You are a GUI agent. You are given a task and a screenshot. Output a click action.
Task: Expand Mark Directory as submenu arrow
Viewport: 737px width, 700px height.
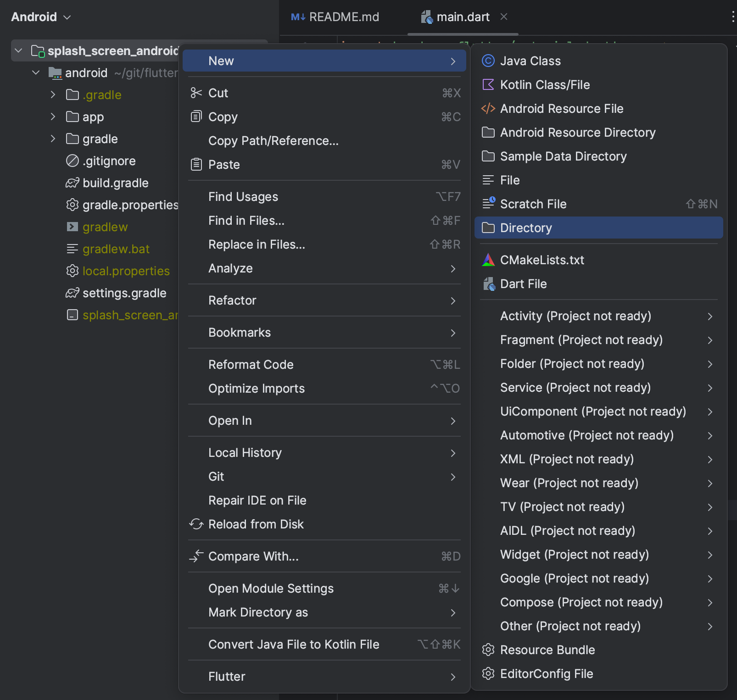(453, 612)
